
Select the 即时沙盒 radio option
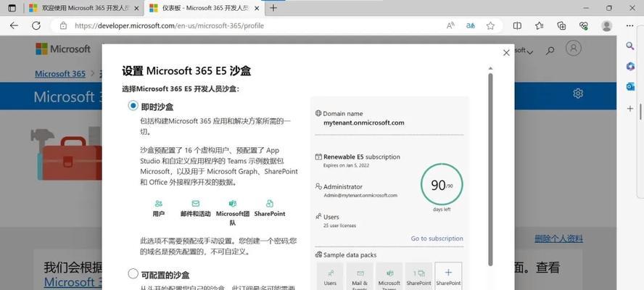coord(133,106)
